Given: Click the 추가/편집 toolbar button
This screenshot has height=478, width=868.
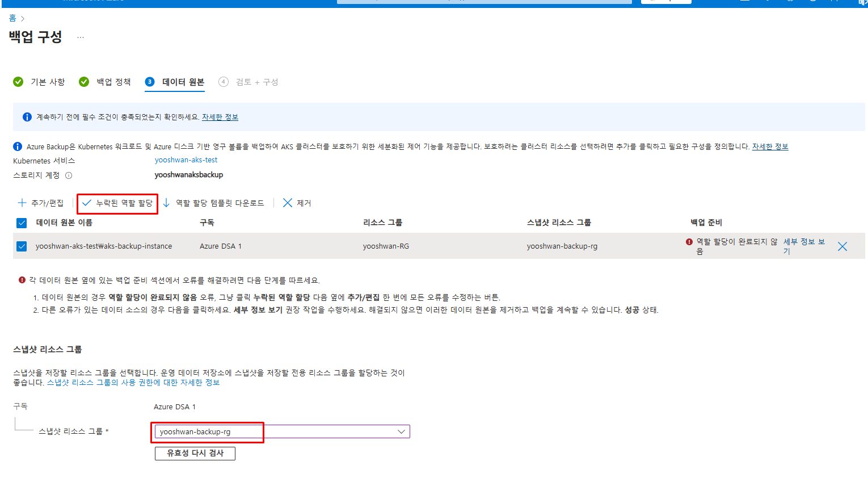Looking at the screenshot, I should pos(41,203).
